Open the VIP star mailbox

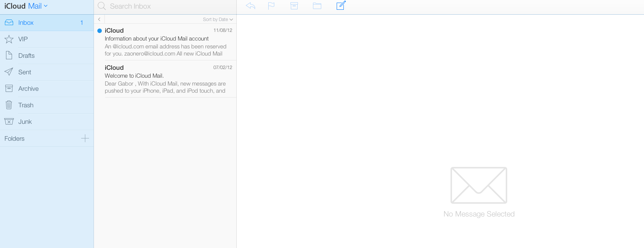point(9,39)
